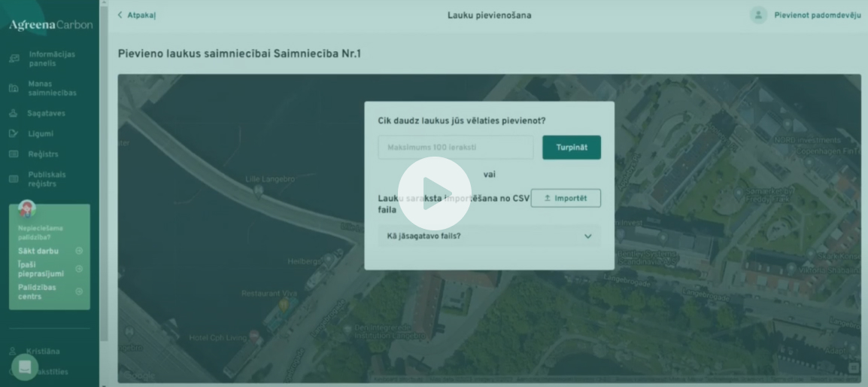Click the help assistant avatar
Screen dimensions: 868x387
click(x=26, y=209)
